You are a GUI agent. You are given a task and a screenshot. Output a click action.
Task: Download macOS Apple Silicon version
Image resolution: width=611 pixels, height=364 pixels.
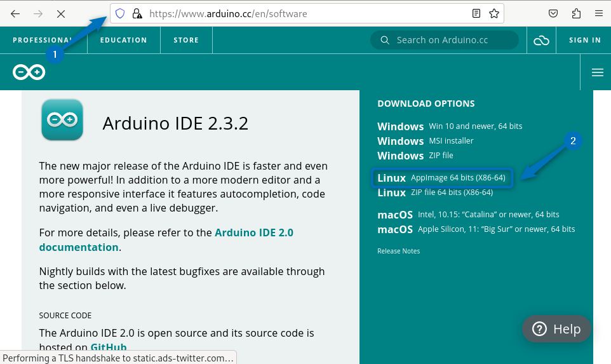476,229
